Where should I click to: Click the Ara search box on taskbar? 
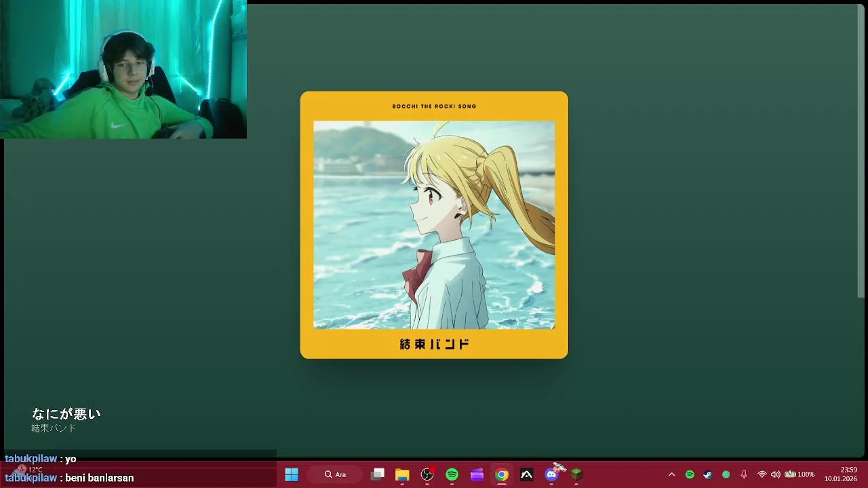coord(335,474)
